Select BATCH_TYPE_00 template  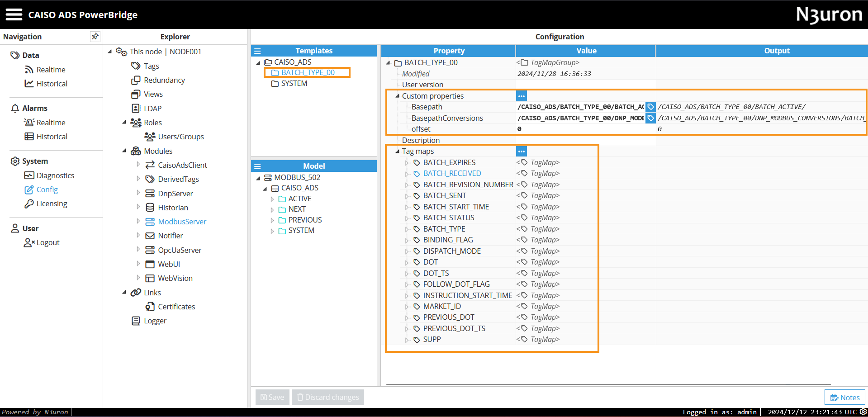click(303, 72)
